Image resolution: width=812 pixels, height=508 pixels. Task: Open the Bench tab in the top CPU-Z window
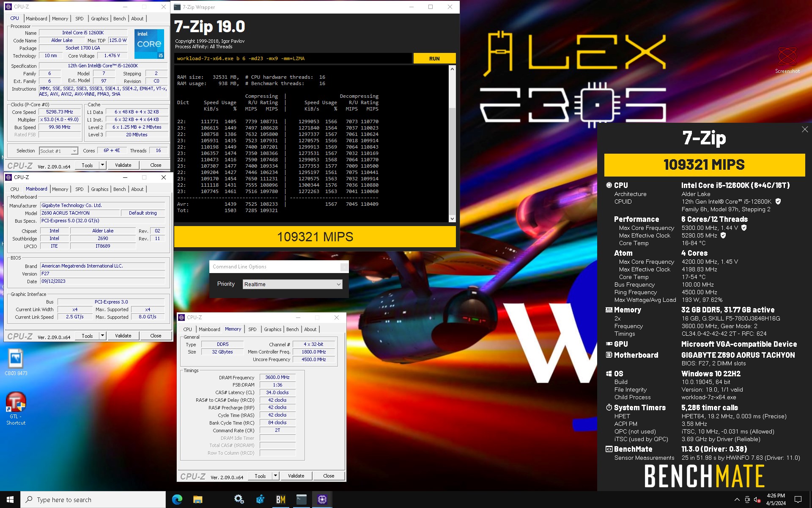(120, 19)
